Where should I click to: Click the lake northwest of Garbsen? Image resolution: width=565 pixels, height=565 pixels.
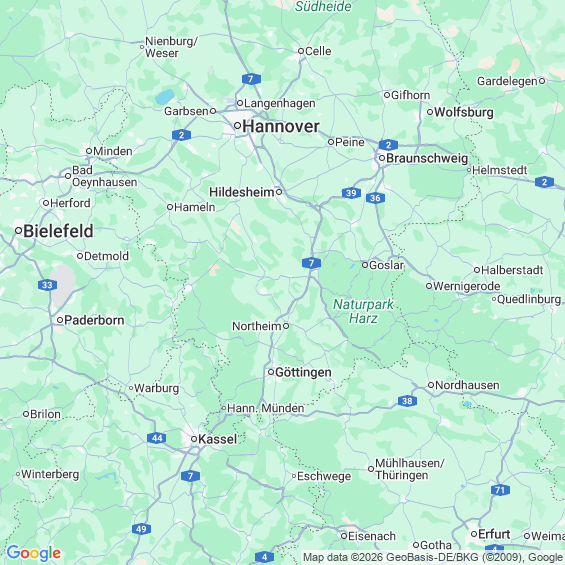165,97
